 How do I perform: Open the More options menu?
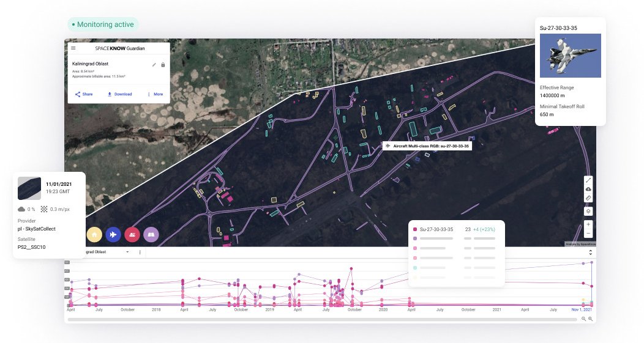[x=155, y=94]
